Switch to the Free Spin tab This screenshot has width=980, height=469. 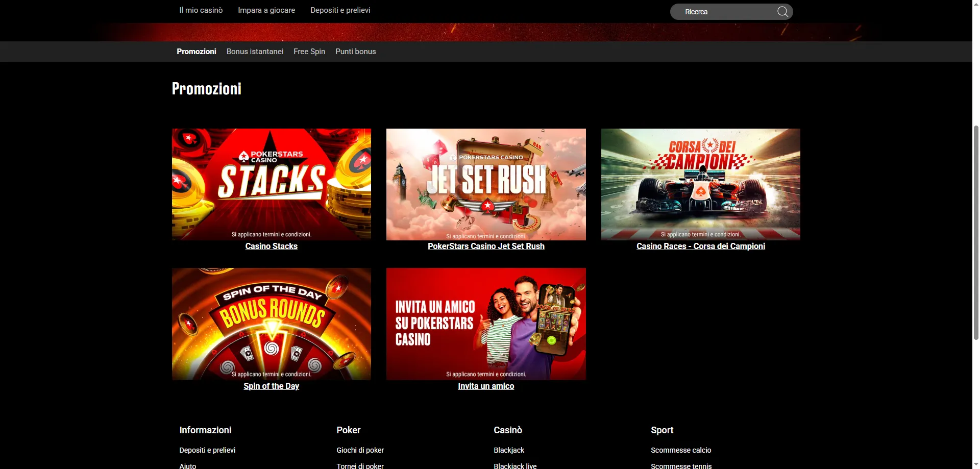pyautogui.click(x=309, y=52)
